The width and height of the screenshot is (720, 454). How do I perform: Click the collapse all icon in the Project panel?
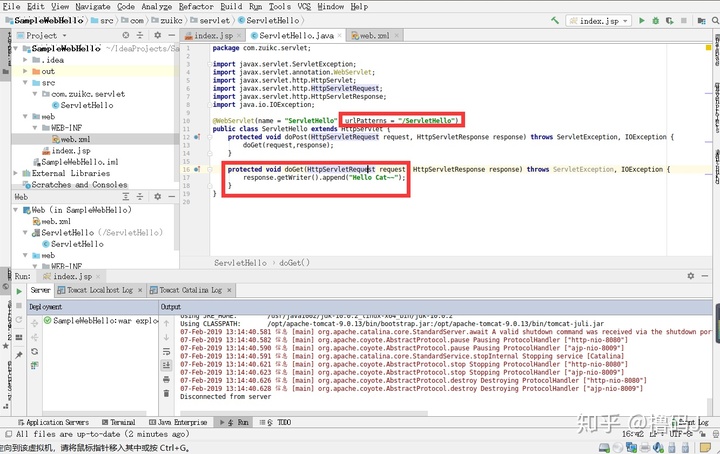(x=140, y=35)
